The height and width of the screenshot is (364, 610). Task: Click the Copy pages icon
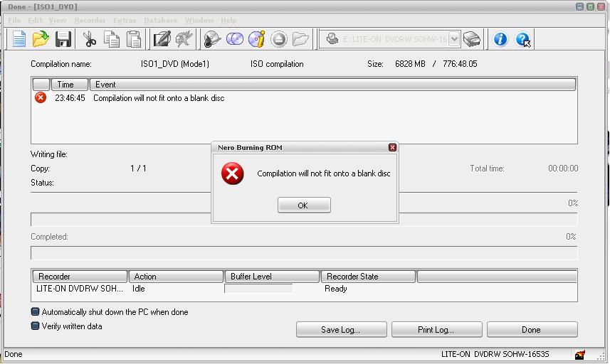112,39
